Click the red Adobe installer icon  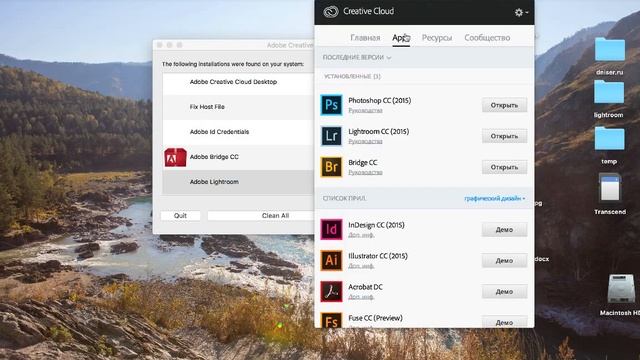pyautogui.click(x=175, y=157)
